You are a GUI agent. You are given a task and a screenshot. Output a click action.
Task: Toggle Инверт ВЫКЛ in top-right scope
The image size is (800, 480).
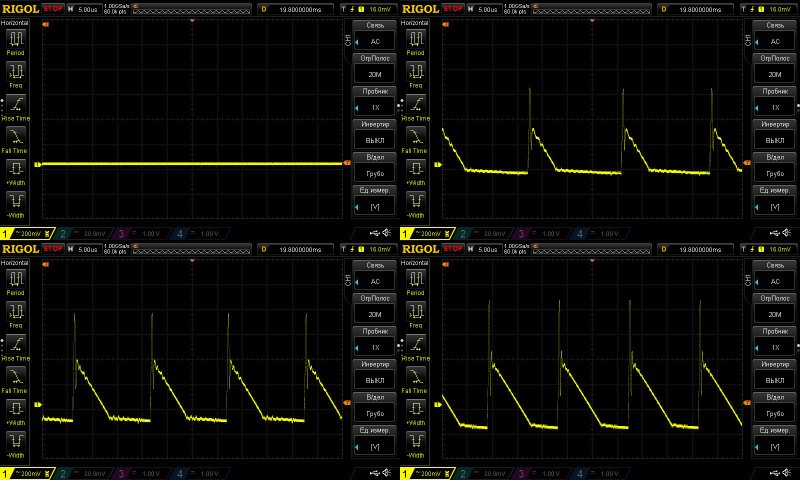775,135
